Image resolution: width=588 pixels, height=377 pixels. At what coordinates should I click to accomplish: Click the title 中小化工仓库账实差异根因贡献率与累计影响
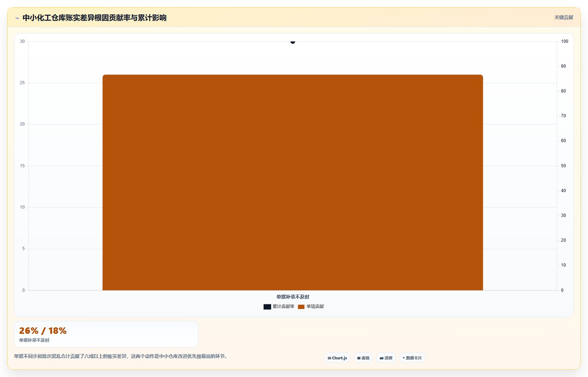click(x=94, y=18)
